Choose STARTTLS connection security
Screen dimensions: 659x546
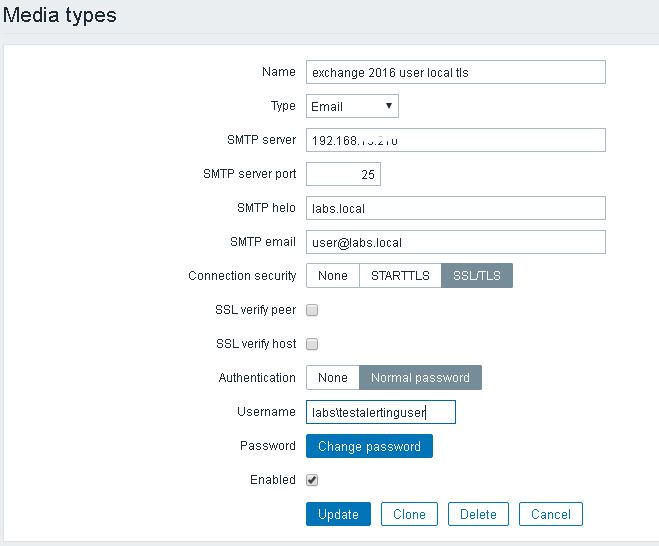pos(400,276)
